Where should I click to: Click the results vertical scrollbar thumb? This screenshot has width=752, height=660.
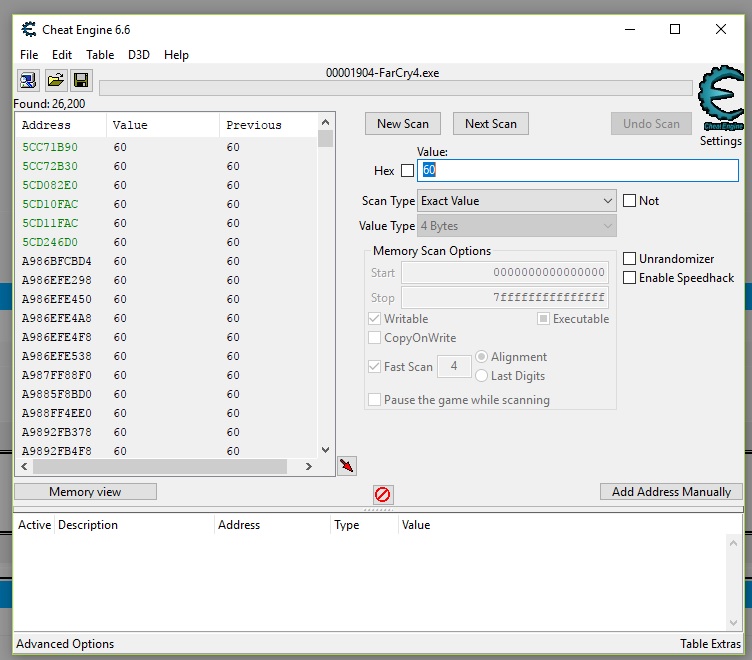pyautogui.click(x=326, y=139)
